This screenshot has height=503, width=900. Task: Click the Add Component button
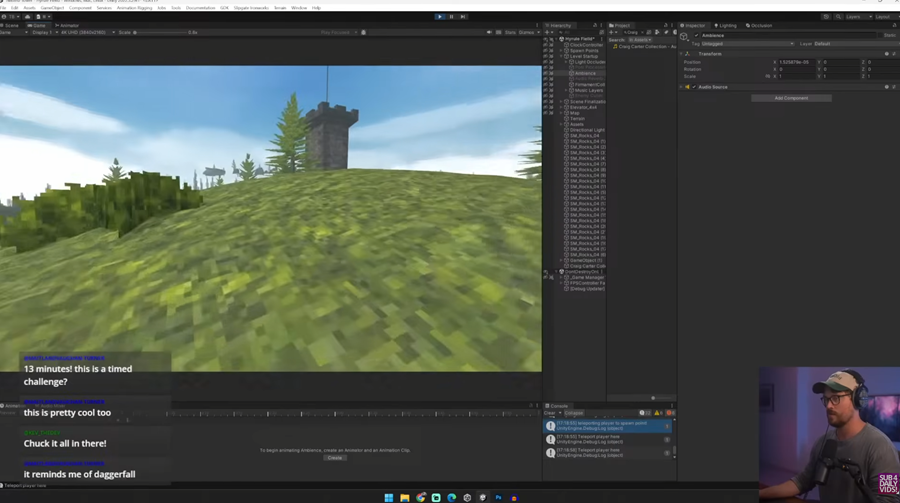coord(791,98)
